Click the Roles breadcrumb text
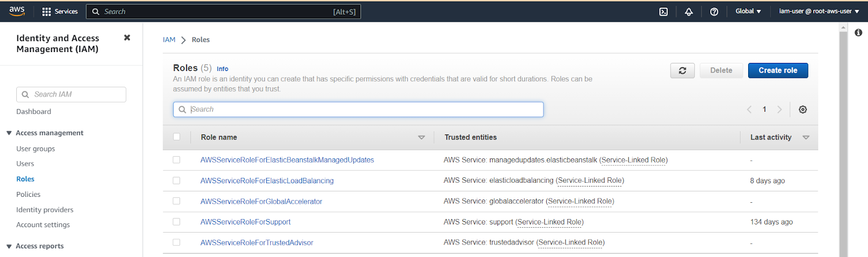This screenshot has height=257, width=868. [201, 40]
